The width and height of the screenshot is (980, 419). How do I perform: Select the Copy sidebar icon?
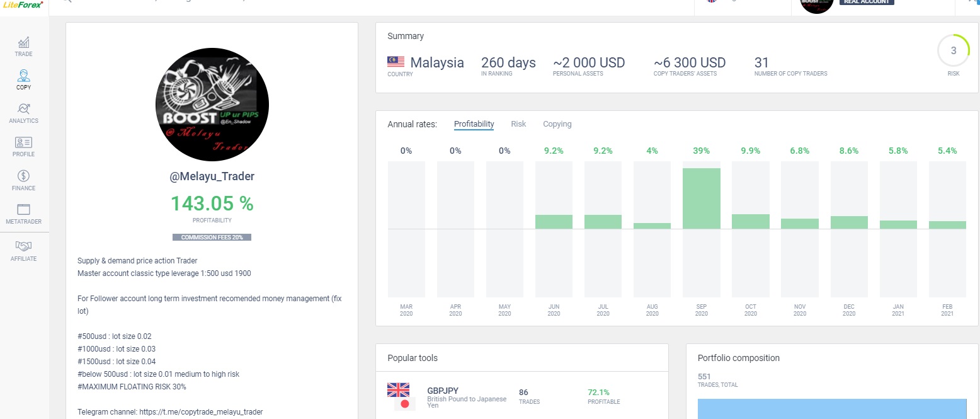coord(24,81)
